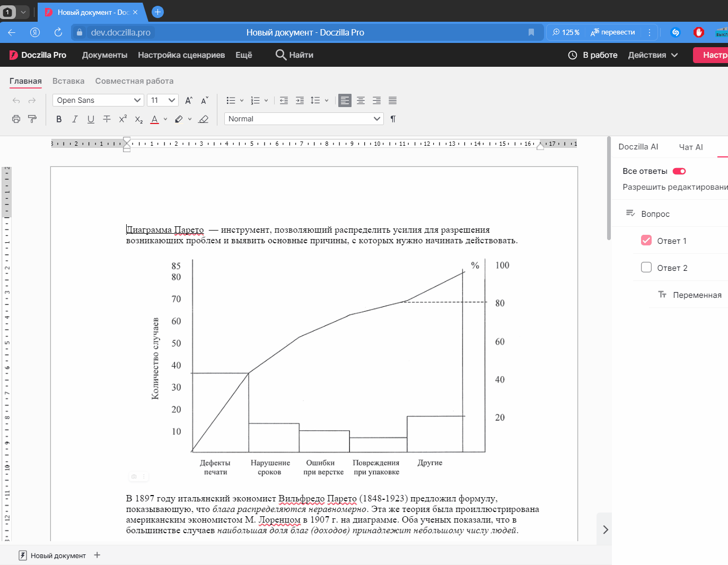Apply strikethrough formatting
The width and height of the screenshot is (728, 565).
click(x=107, y=119)
